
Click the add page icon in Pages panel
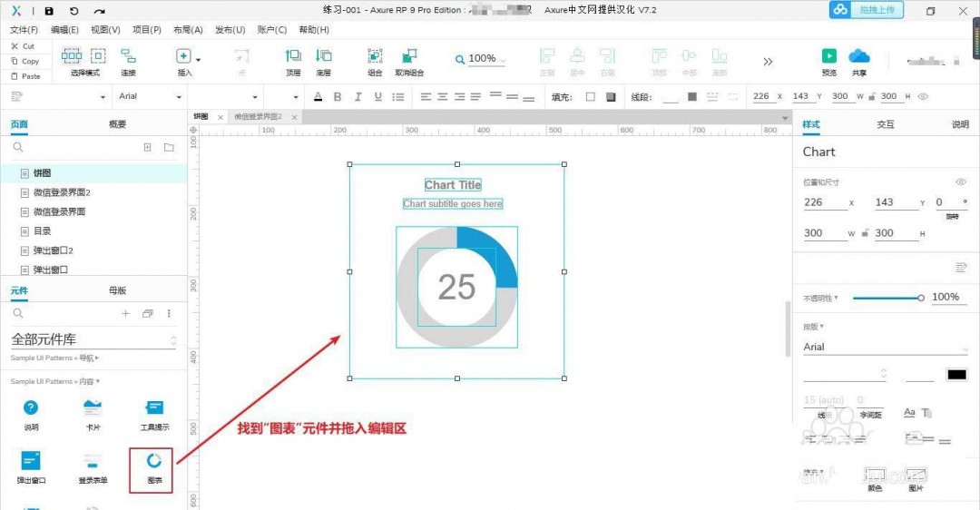(x=148, y=147)
